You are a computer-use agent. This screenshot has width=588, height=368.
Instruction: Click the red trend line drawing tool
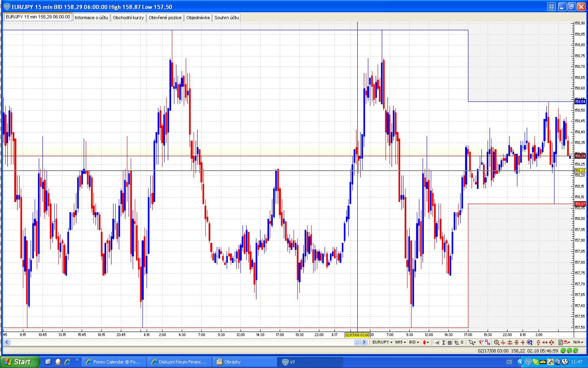[481, 342]
